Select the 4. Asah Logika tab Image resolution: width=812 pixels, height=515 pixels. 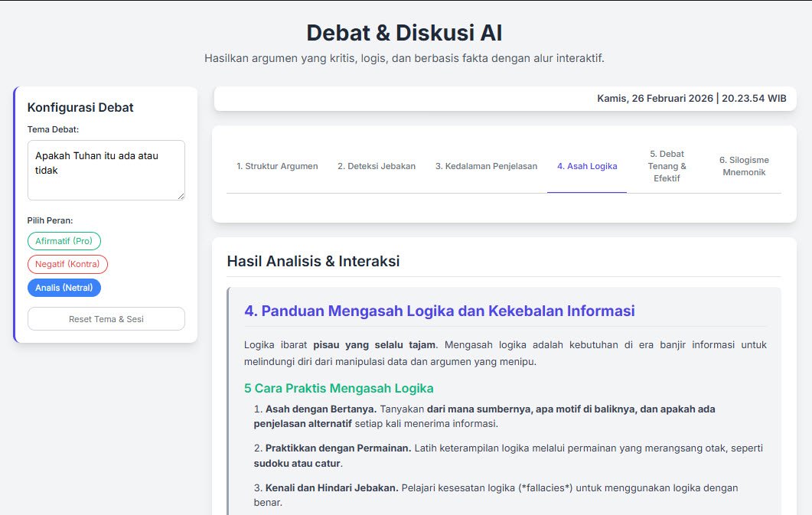[x=587, y=166]
